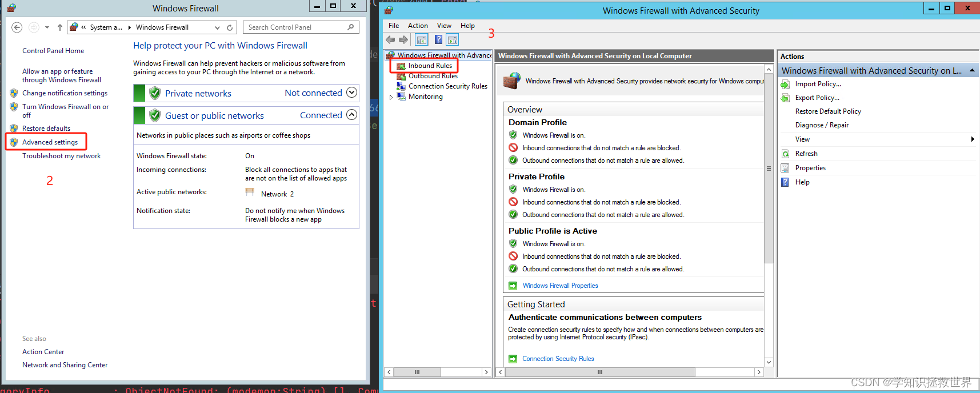Click the Import Policy icon in the Actions pane
The image size is (980, 393).
coord(786,84)
